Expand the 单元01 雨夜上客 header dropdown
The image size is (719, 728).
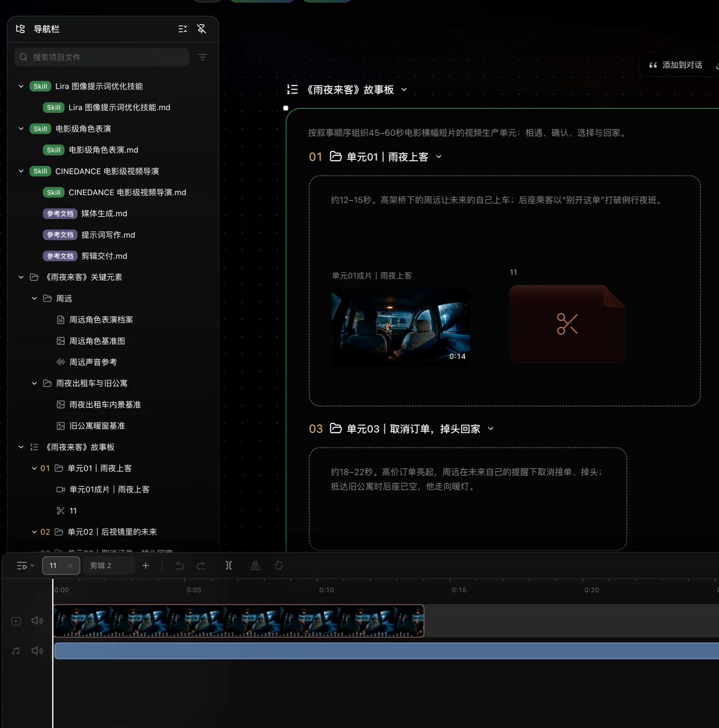(439, 157)
